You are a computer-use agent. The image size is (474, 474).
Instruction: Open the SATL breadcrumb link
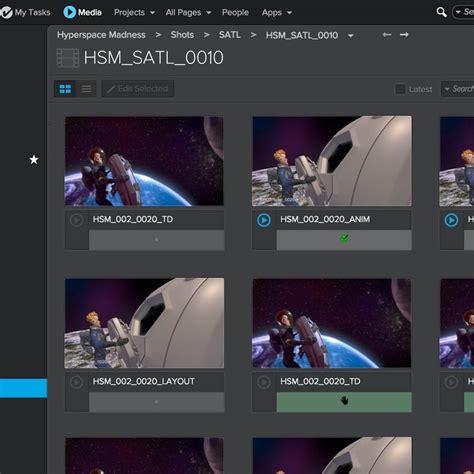tap(230, 35)
